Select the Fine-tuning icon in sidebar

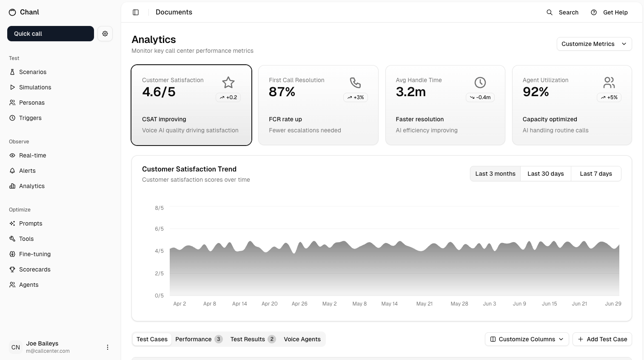12,254
